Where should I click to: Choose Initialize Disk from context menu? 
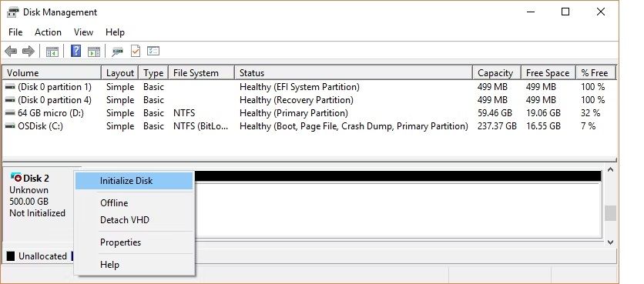pyautogui.click(x=134, y=181)
